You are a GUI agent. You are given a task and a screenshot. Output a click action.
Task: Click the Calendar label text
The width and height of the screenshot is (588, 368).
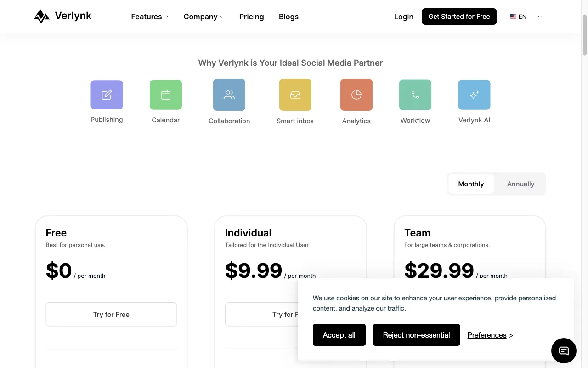166,120
